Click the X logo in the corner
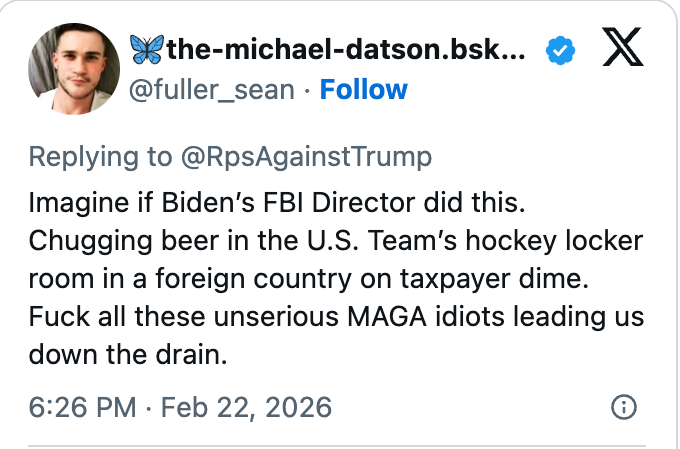This screenshot has height=449, width=680. 621,48
